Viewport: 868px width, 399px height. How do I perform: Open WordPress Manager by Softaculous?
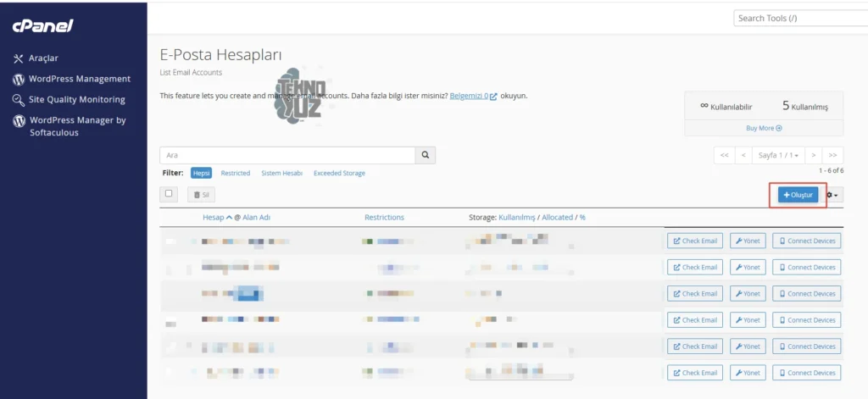click(70, 126)
